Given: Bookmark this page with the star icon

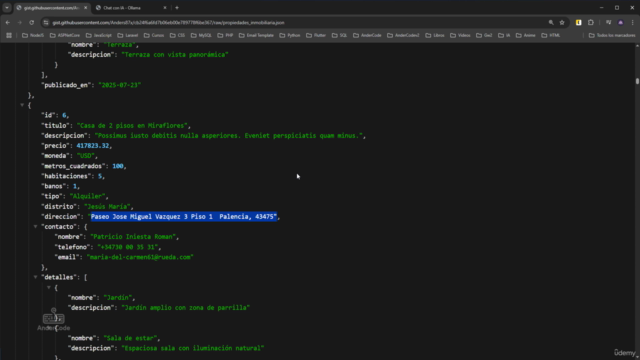Looking at the screenshot, I should (x=562, y=22).
